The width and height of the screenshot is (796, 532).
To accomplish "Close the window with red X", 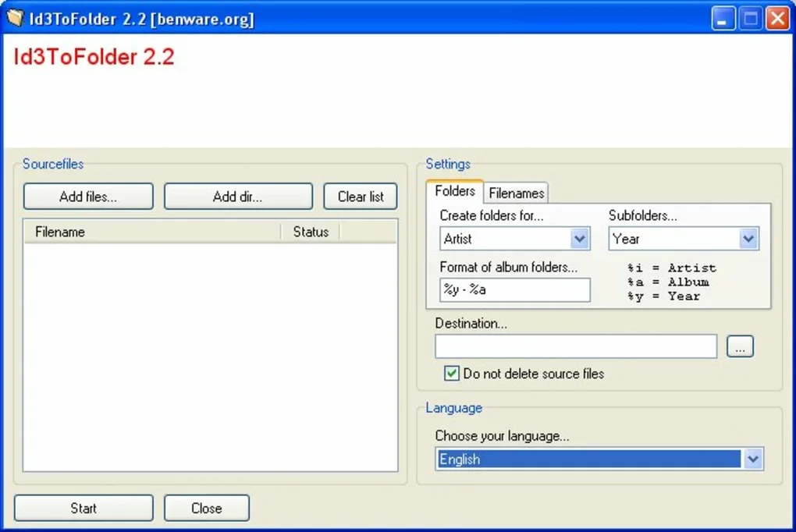I will (778, 19).
